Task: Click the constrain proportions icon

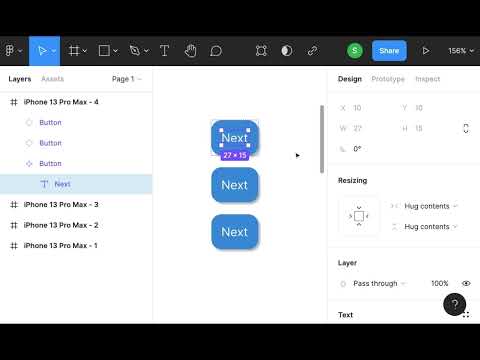Action: 466,128
